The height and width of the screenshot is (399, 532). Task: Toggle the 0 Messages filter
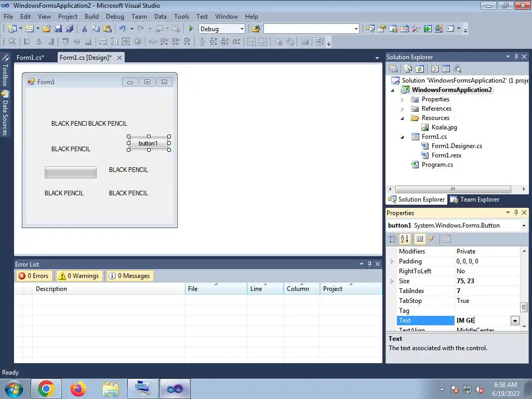point(130,276)
